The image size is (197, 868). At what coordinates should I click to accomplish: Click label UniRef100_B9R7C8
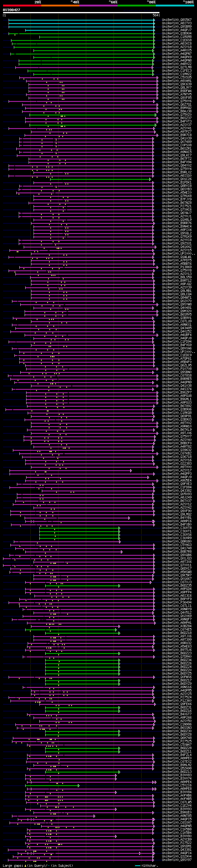click(x=177, y=135)
